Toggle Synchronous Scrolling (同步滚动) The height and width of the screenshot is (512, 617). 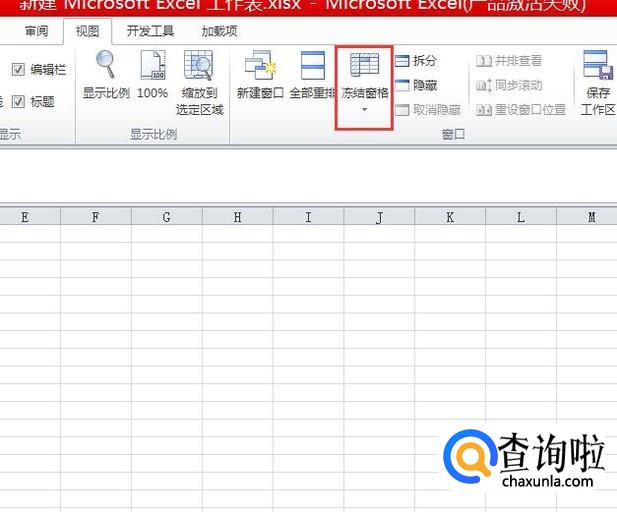coord(509,85)
